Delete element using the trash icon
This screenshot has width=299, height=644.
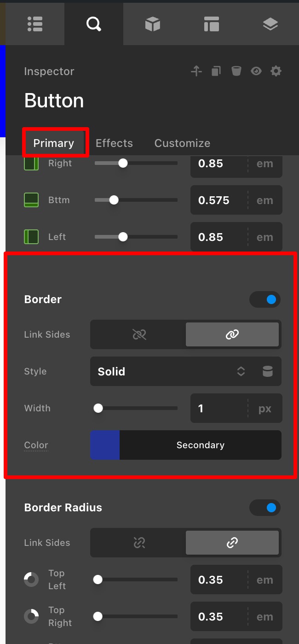pos(236,71)
